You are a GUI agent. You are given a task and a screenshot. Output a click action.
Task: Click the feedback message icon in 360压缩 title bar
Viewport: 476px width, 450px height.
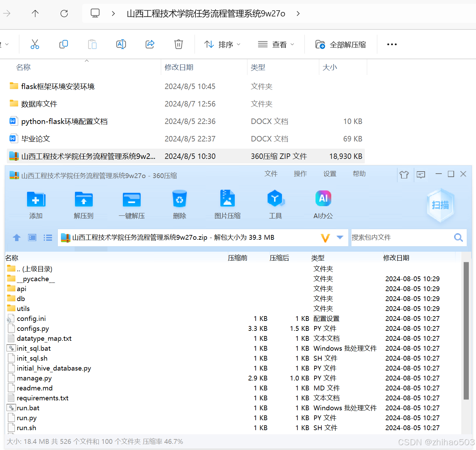click(x=421, y=175)
